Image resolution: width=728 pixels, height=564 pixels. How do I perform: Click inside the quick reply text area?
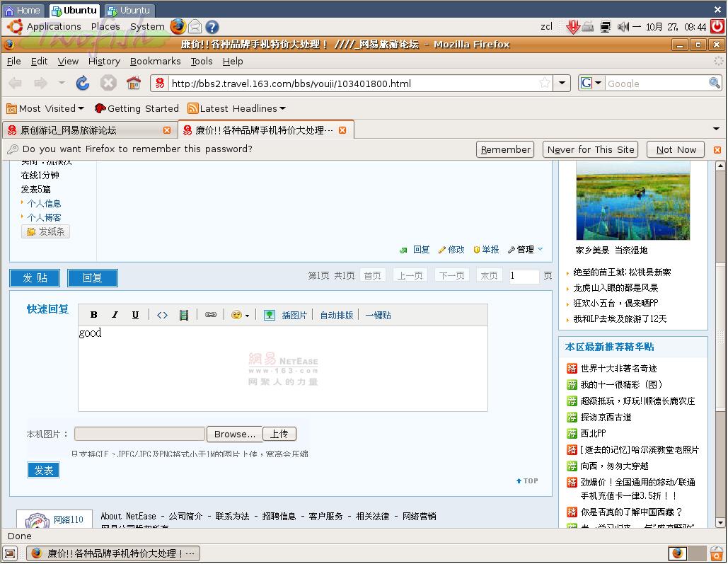283,369
